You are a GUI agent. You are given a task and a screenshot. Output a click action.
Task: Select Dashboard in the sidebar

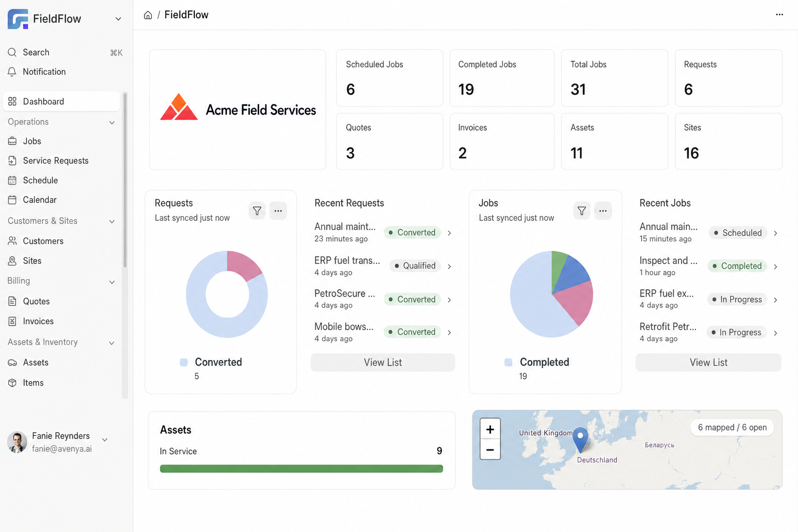(x=61, y=101)
